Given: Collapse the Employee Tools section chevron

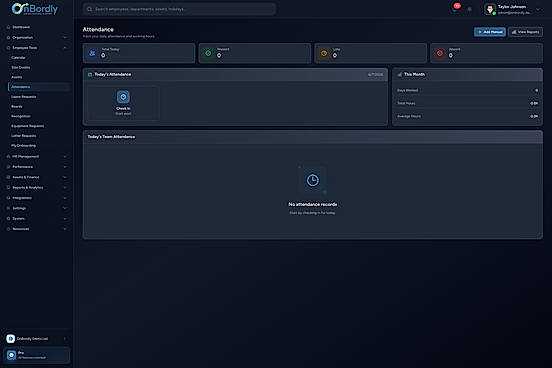Looking at the screenshot, I should (65, 48).
